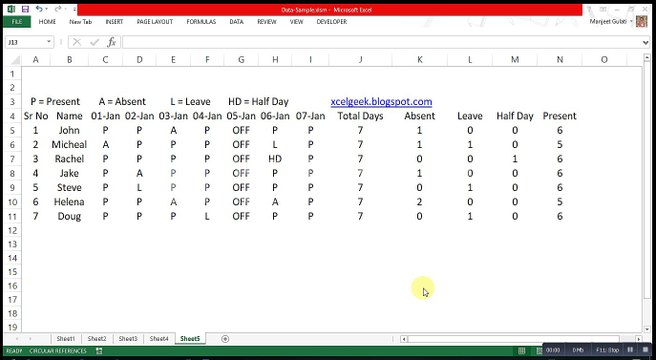Image resolution: width=656 pixels, height=360 pixels.
Task: Select the name cell John
Action: point(69,131)
